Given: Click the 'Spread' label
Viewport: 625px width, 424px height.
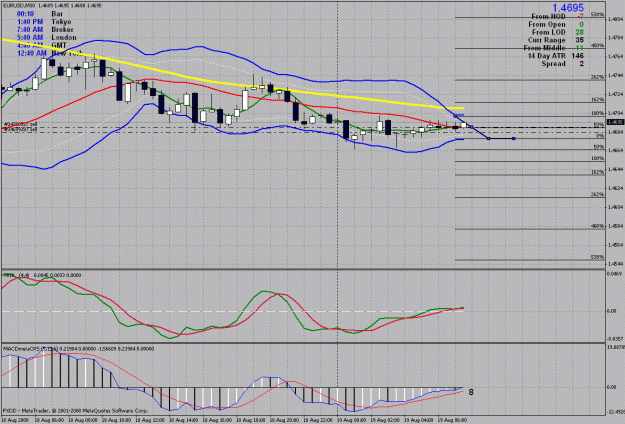Looking at the screenshot, I should pyautogui.click(x=553, y=64).
